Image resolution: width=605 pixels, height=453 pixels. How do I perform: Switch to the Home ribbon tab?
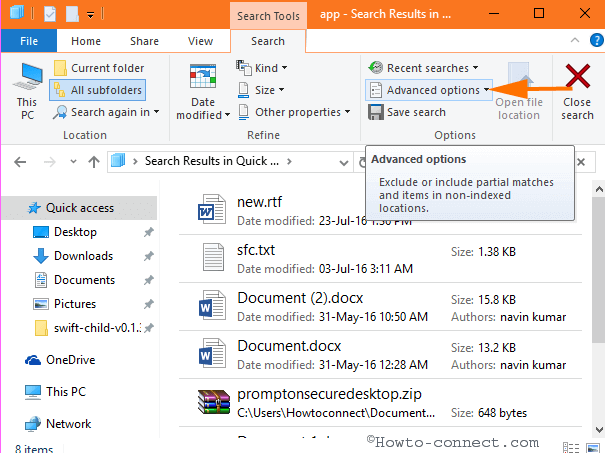[86, 41]
